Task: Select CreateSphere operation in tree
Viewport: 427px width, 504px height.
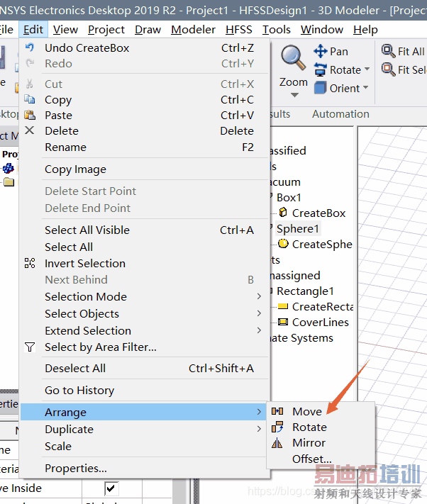Action: point(322,245)
